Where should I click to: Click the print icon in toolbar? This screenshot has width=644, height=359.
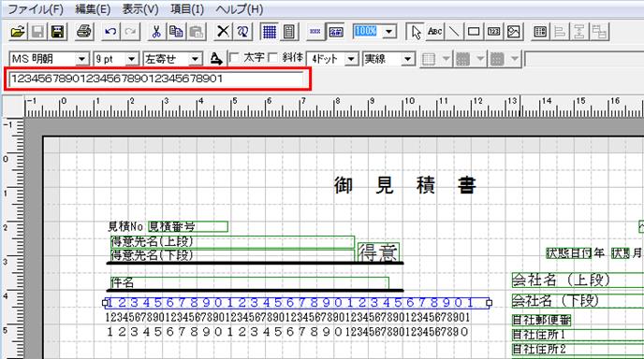[84, 32]
